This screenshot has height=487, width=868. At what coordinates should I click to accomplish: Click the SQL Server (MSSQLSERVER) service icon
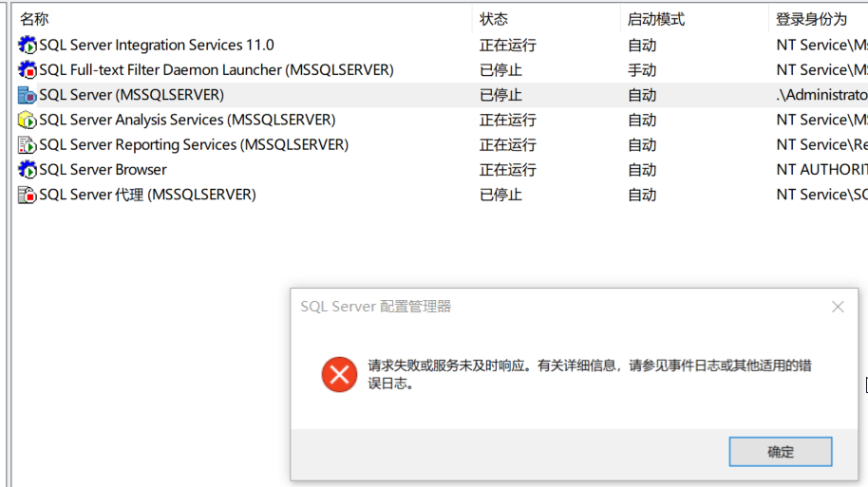[x=28, y=95]
